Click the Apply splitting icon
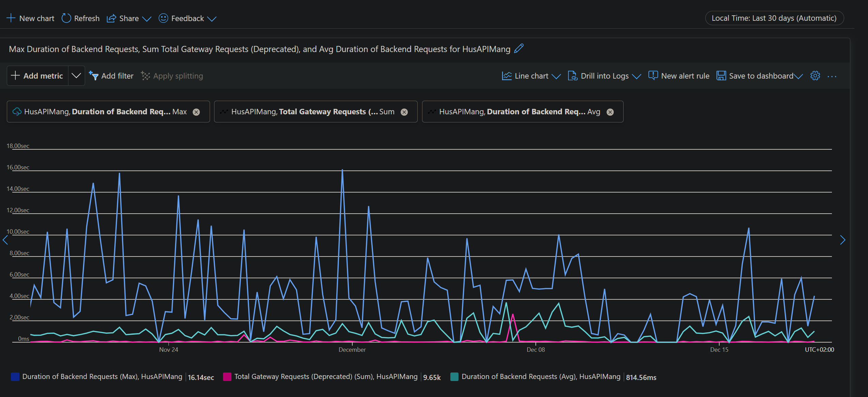868x397 pixels. click(145, 76)
